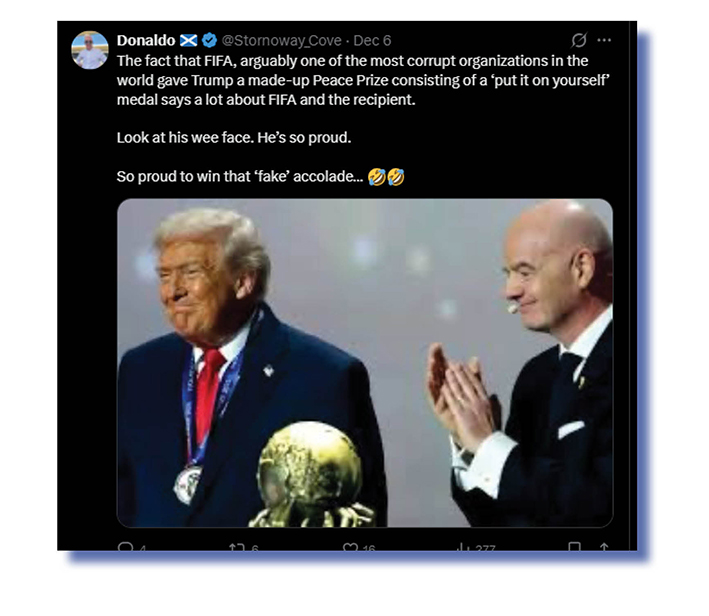
Task: Click the repost count number 6
Action: [x=255, y=548]
